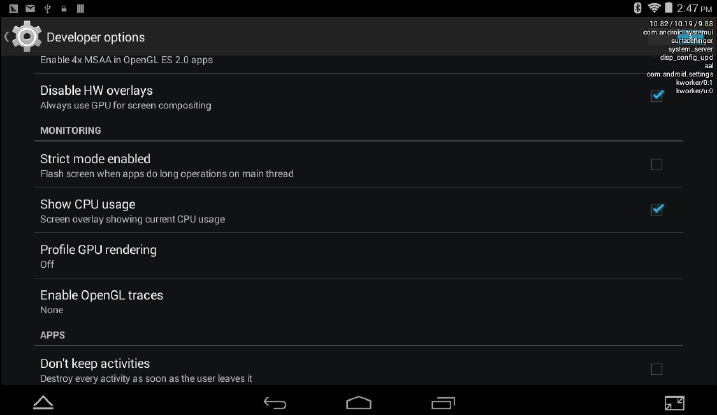Tap the Developer options title
The width and height of the screenshot is (717, 415).
tap(96, 37)
